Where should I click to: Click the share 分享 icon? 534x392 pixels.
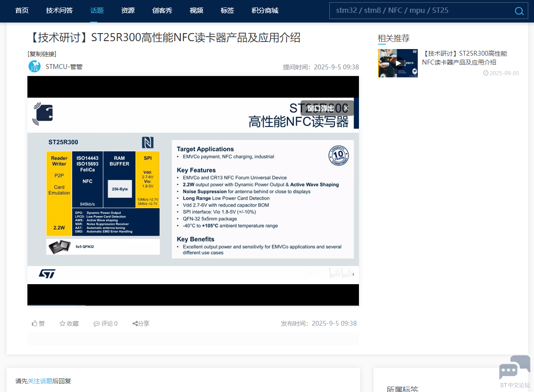[x=135, y=323]
